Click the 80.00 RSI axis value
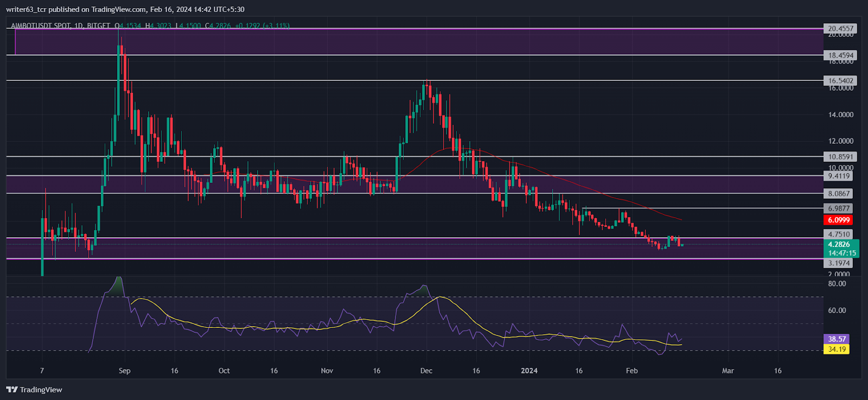The width and height of the screenshot is (868, 400). pyautogui.click(x=837, y=283)
